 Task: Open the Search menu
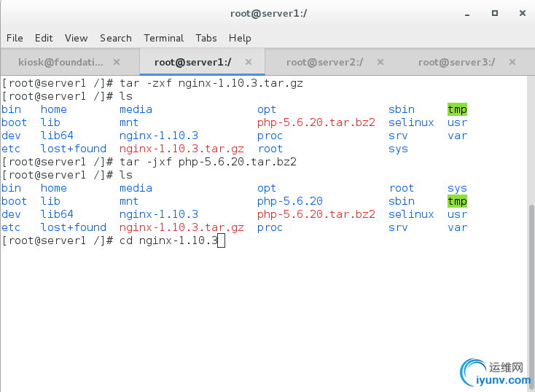click(116, 38)
